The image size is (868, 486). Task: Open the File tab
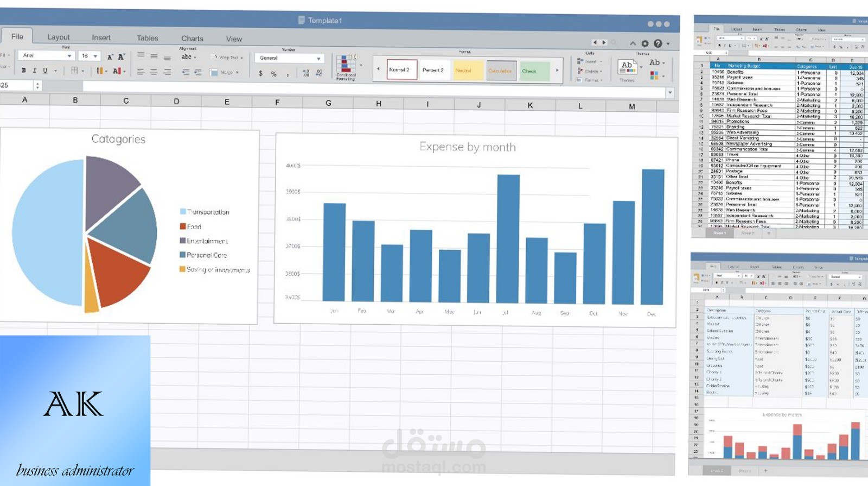click(17, 36)
